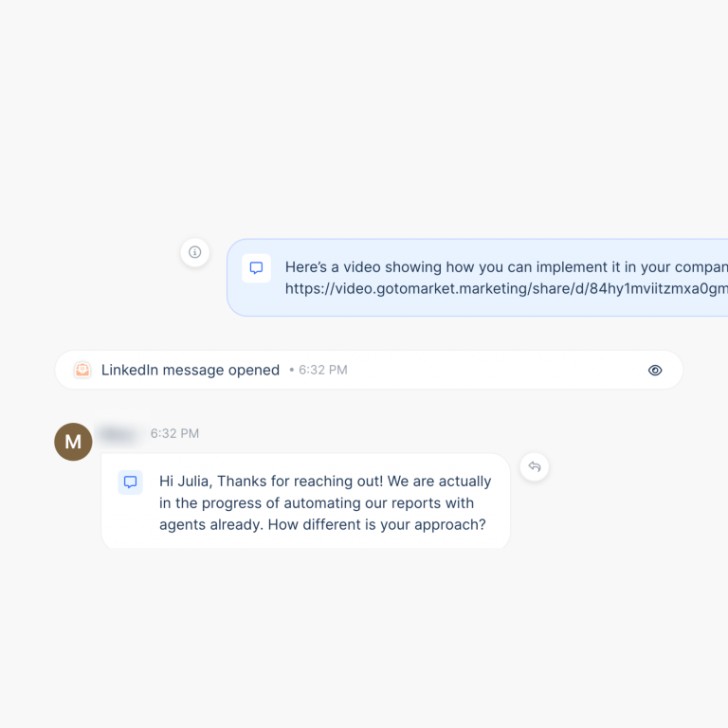Click the word "Julia" in the reply message

(x=191, y=482)
